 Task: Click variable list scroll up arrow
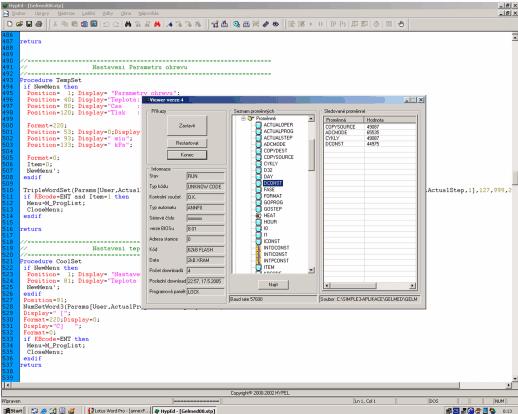coord(311,119)
